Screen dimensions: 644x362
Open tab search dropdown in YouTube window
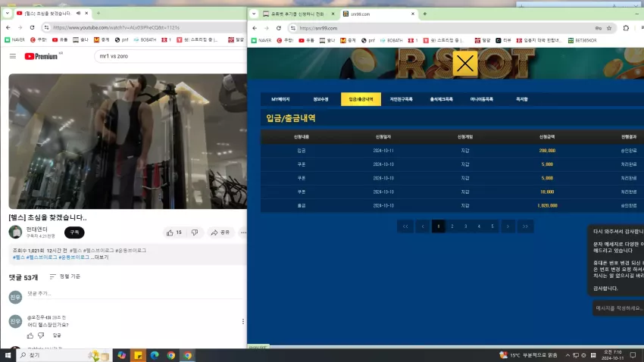[x=7, y=13]
